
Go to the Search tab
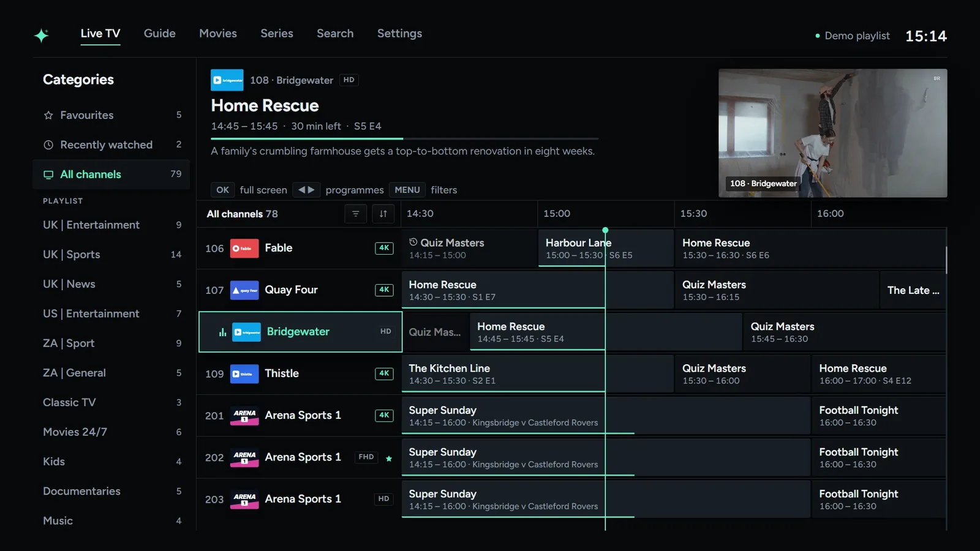335,34
